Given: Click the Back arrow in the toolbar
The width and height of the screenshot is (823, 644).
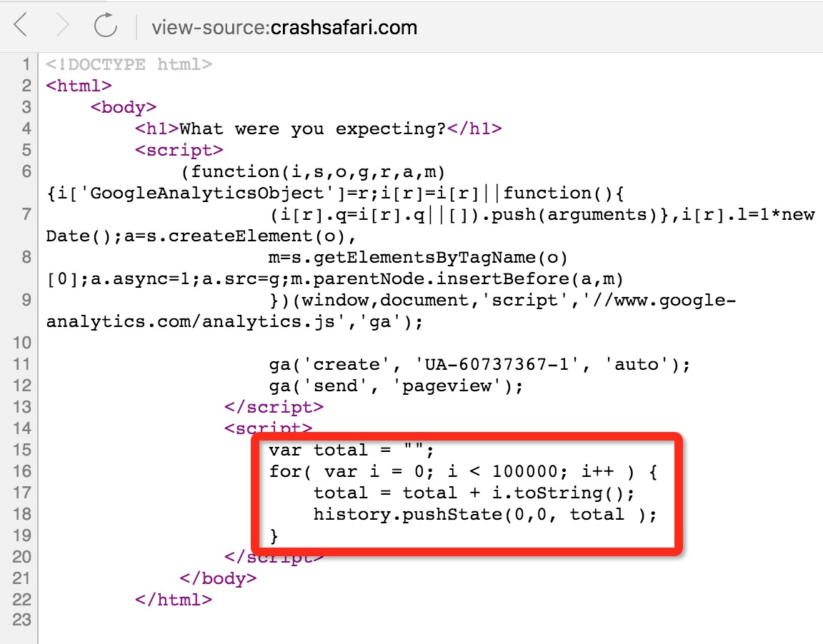Looking at the screenshot, I should [x=21, y=25].
